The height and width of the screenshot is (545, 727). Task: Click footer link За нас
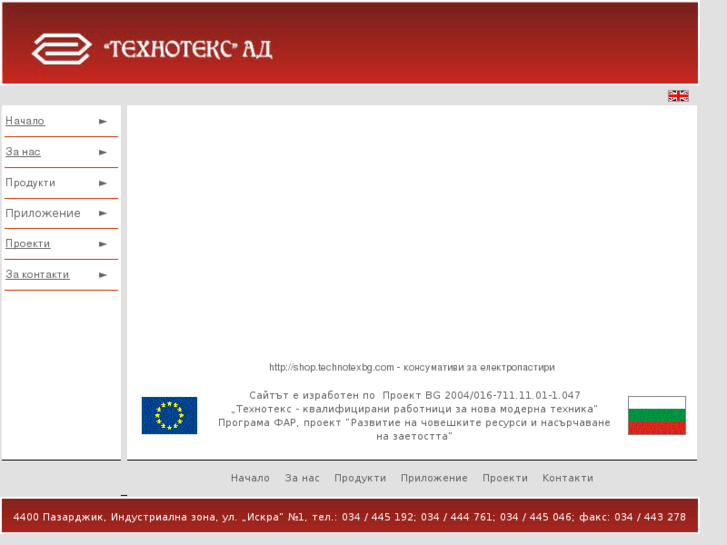[x=302, y=478]
